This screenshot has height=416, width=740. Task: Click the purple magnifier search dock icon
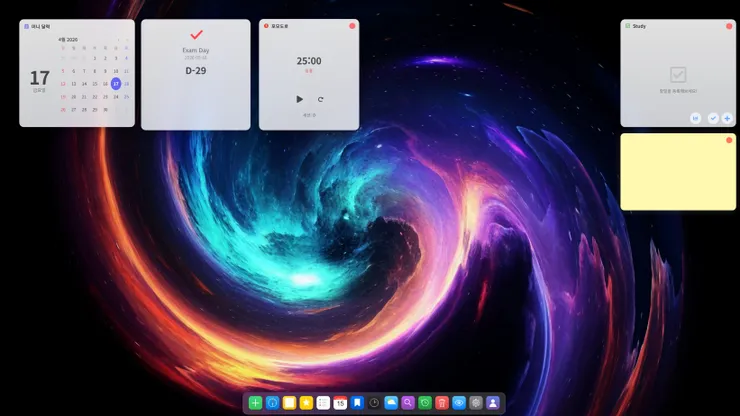[408, 403]
